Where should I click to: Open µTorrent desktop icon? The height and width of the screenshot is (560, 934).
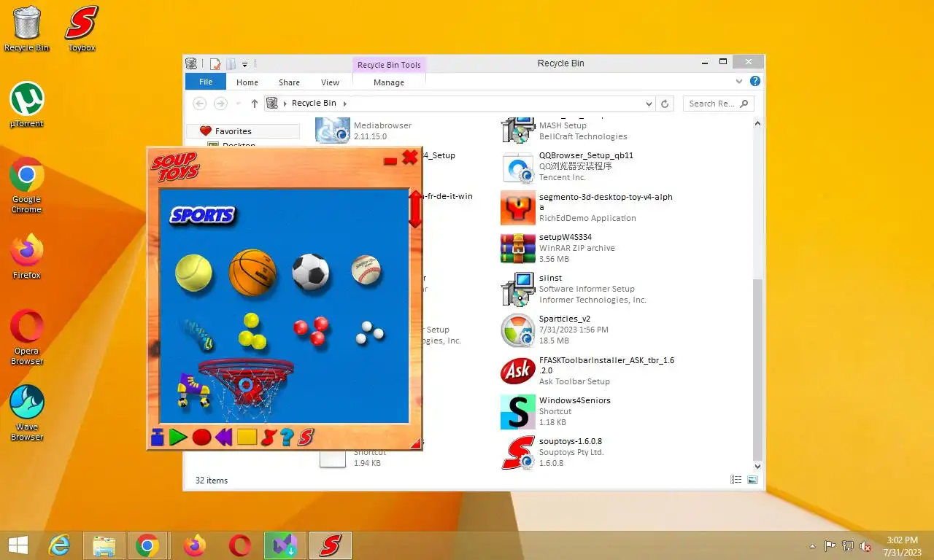click(x=27, y=105)
